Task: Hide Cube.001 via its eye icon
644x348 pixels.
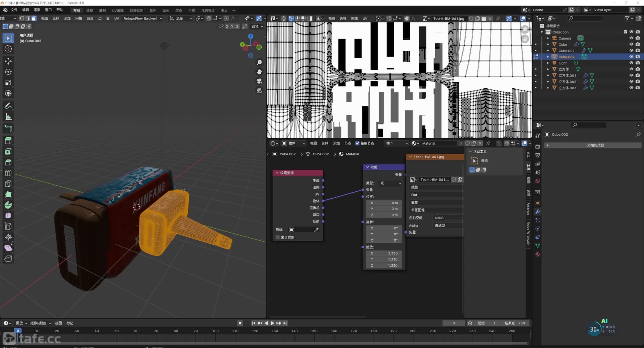Action: (x=631, y=51)
